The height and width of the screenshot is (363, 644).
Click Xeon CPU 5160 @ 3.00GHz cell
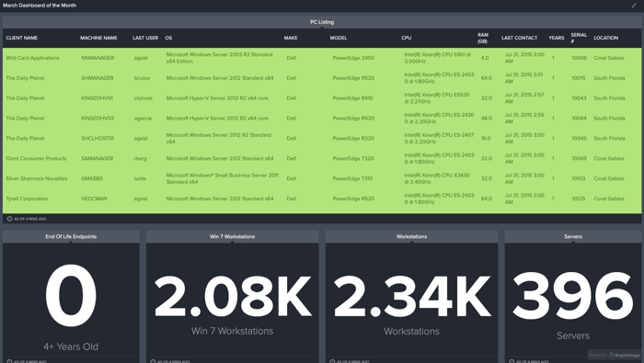tap(437, 58)
